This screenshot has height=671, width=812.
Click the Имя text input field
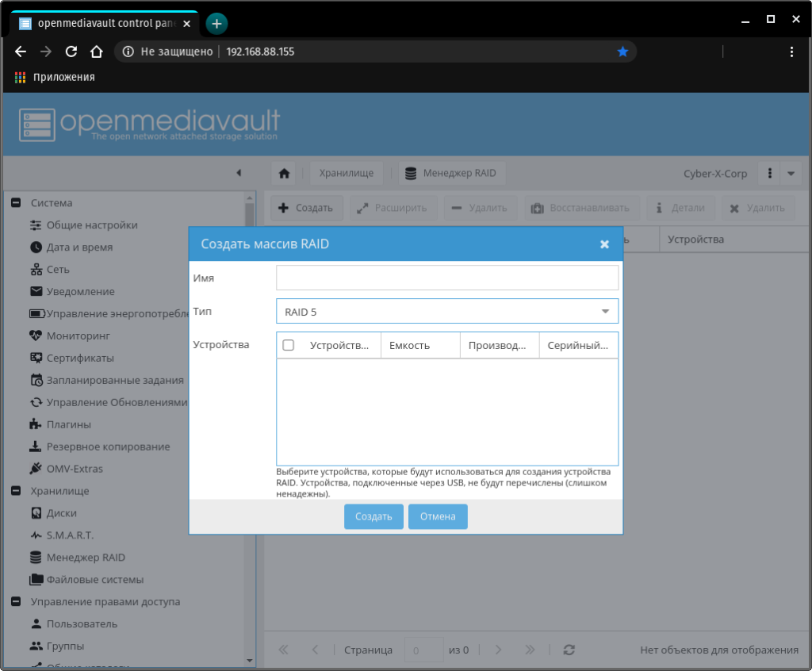point(446,278)
